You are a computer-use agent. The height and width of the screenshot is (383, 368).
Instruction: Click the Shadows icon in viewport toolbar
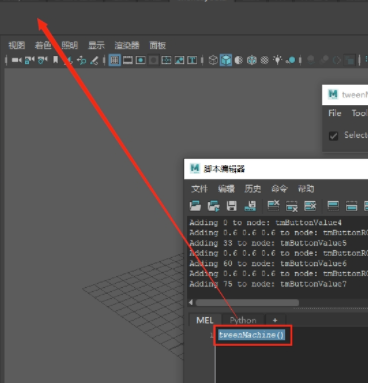point(291,60)
